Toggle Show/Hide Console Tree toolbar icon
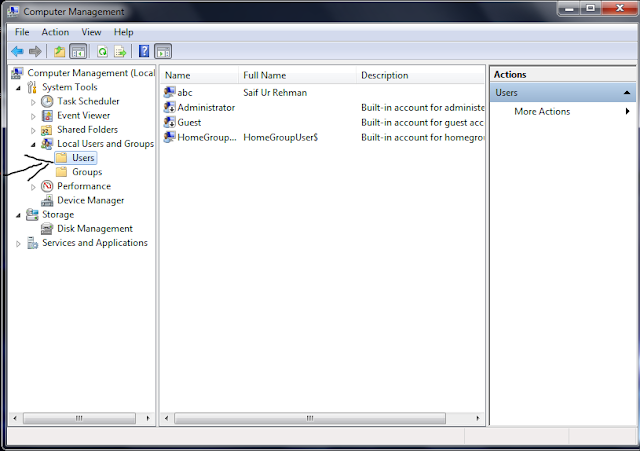The height and width of the screenshot is (451, 640). point(78,51)
